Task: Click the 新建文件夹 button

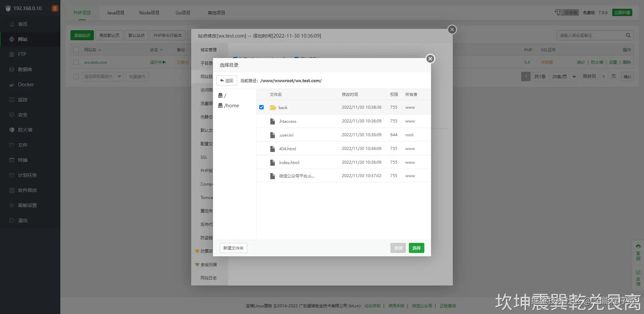Action: [233, 248]
